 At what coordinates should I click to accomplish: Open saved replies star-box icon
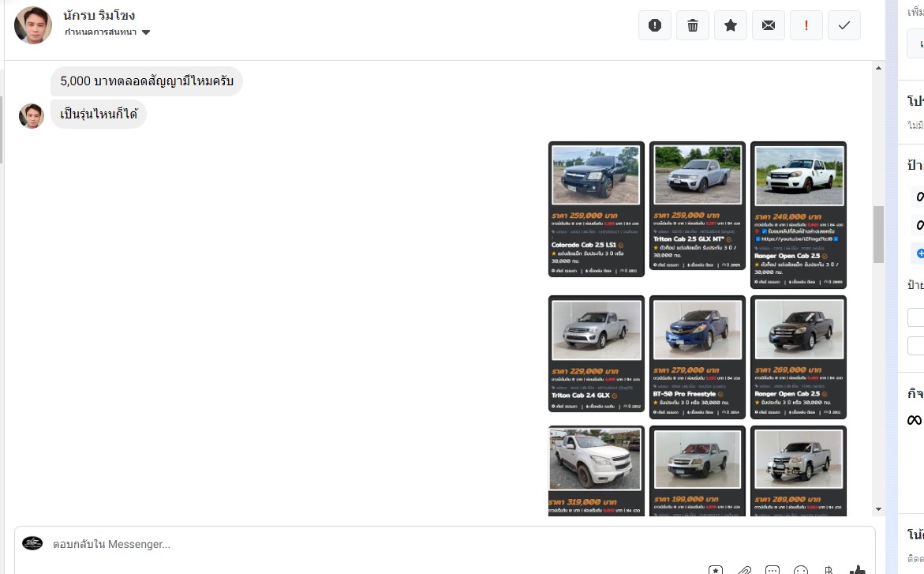[716, 570]
